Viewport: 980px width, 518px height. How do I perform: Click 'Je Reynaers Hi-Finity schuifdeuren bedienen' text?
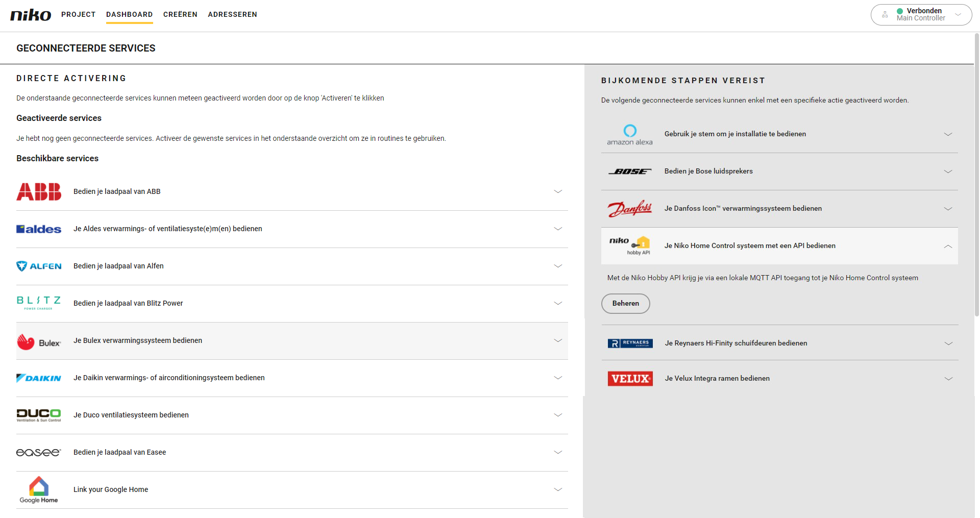click(x=736, y=343)
